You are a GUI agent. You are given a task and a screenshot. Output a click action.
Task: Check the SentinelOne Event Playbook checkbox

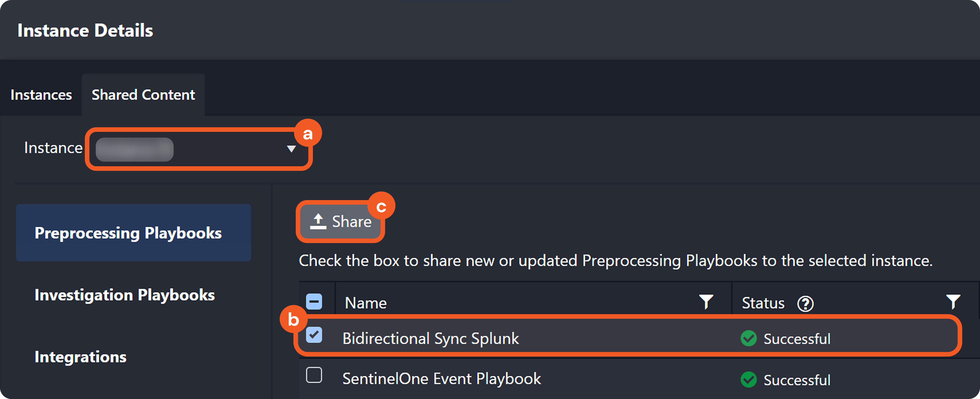point(314,375)
